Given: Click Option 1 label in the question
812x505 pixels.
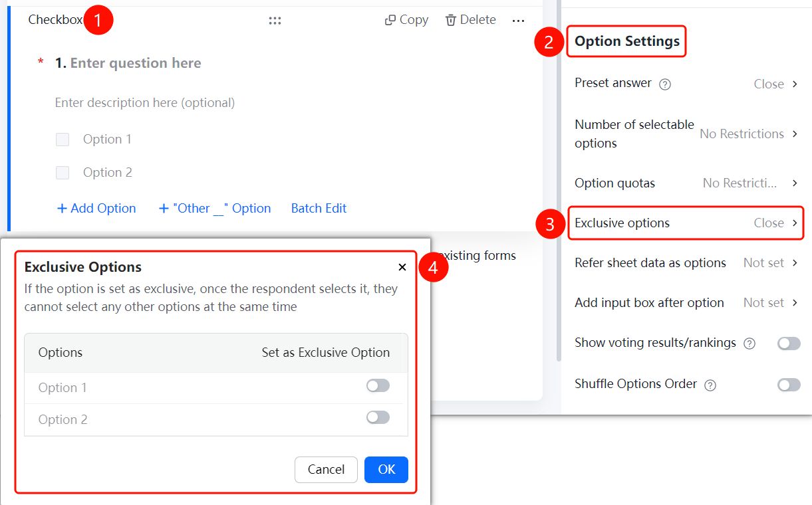Looking at the screenshot, I should pyautogui.click(x=107, y=140).
